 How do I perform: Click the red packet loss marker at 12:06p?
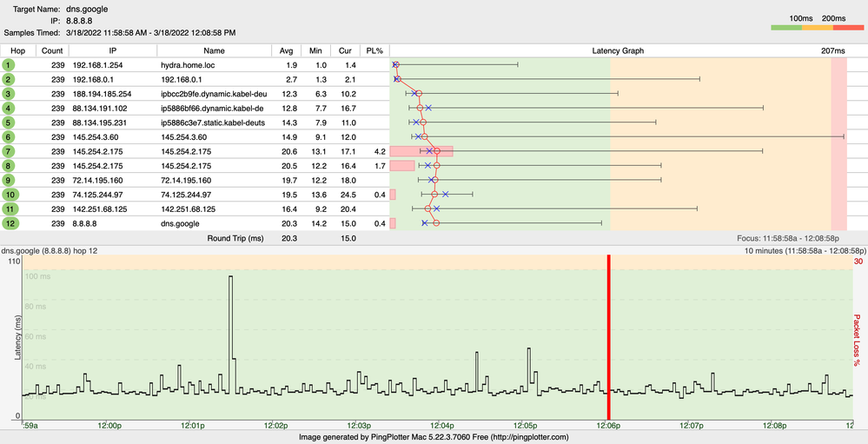pyautogui.click(x=608, y=336)
